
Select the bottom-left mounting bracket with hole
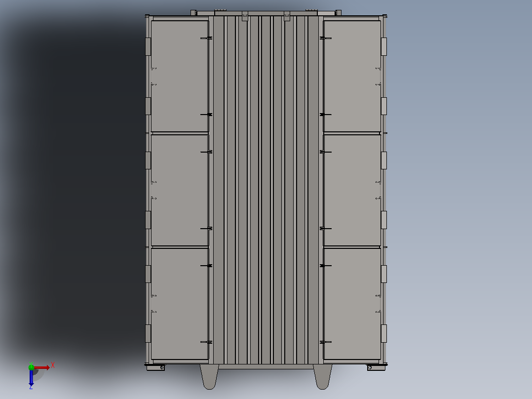click(x=156, y=367)
